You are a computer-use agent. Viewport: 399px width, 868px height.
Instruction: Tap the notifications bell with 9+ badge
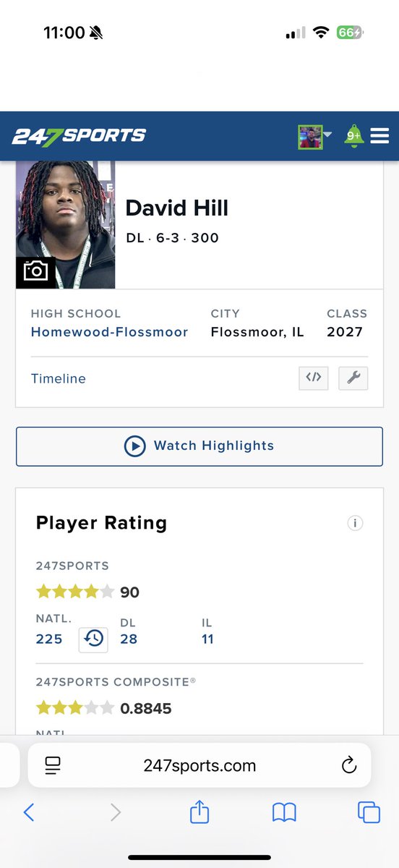[x=353, y=136]
